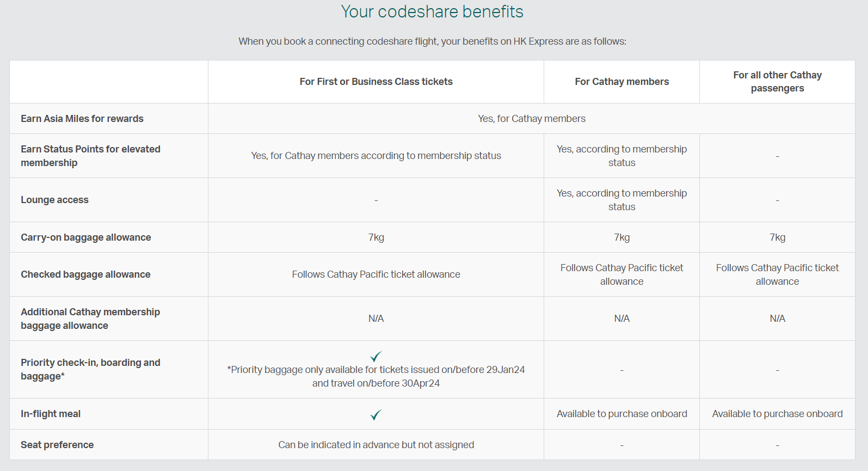The image size is (868, 471).
Task: Select the 'Earn Asia Miles for rewards' row label
Action: [82, 119]
